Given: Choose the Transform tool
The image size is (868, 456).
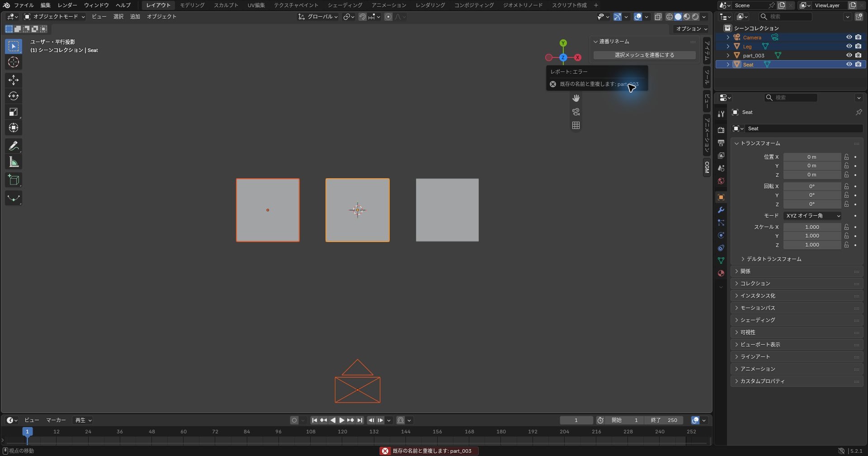Looking at the screenshot, I should (14, 128).
